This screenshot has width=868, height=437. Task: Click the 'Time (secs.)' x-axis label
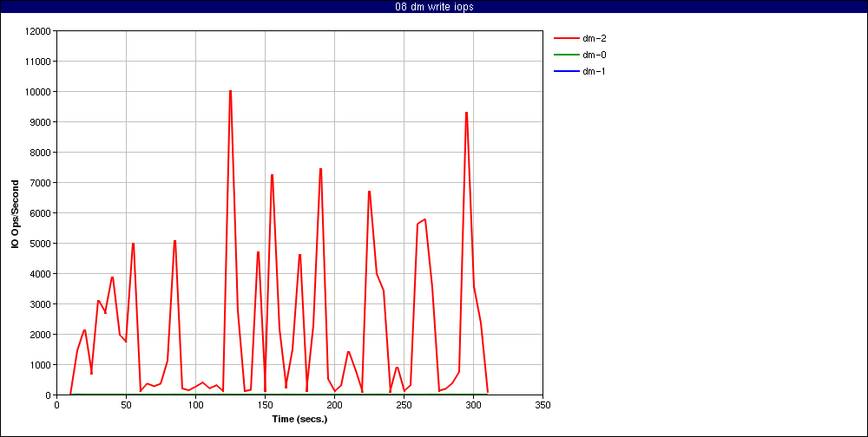pyautogui.click(x=299, y=420)
